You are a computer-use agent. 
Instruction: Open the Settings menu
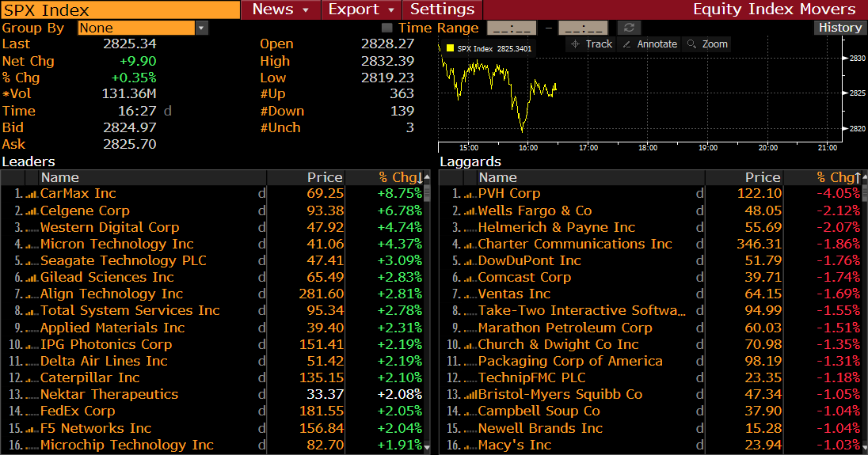click(442, 9)
